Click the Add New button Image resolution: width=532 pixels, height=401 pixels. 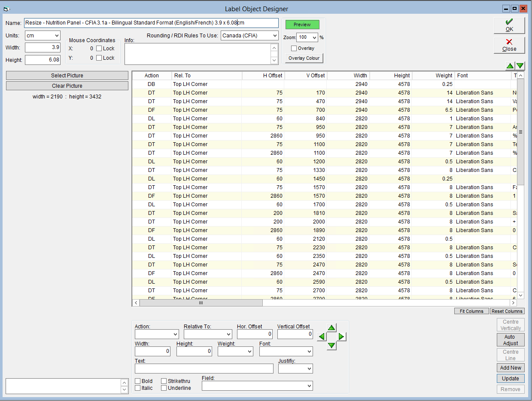(x=511, y=368)
